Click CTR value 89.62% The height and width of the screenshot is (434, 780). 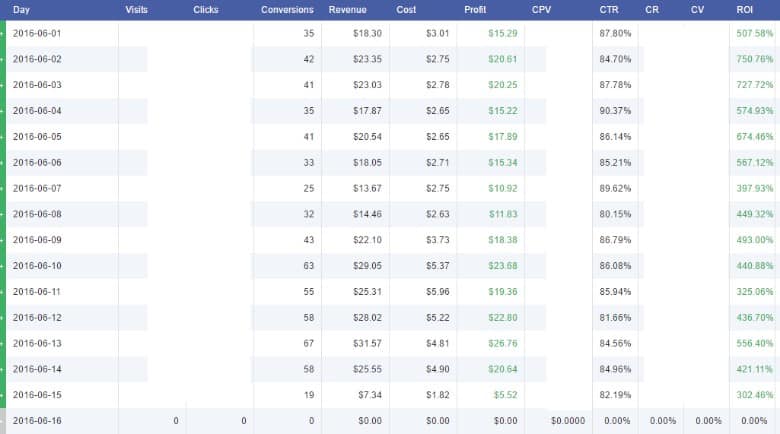(x=615, y=188)
